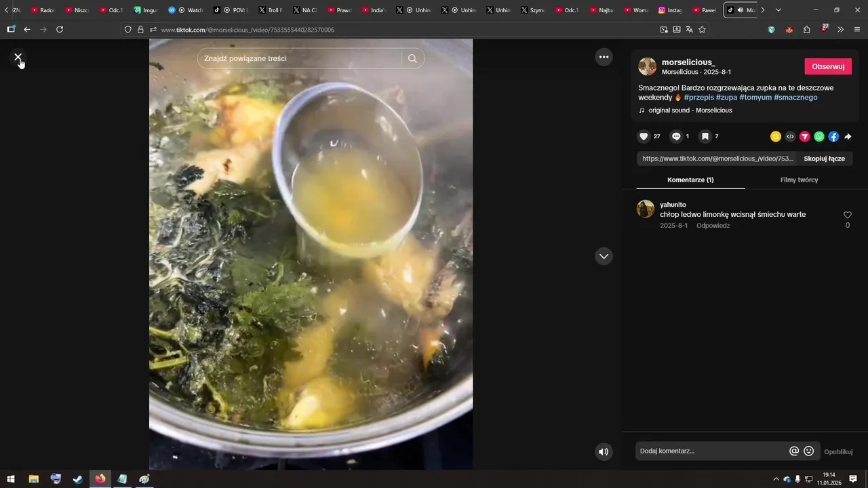Open the Windows notification center icon
Image resolution: width=868 pixels, height=488 pixels.
[853, 479]
